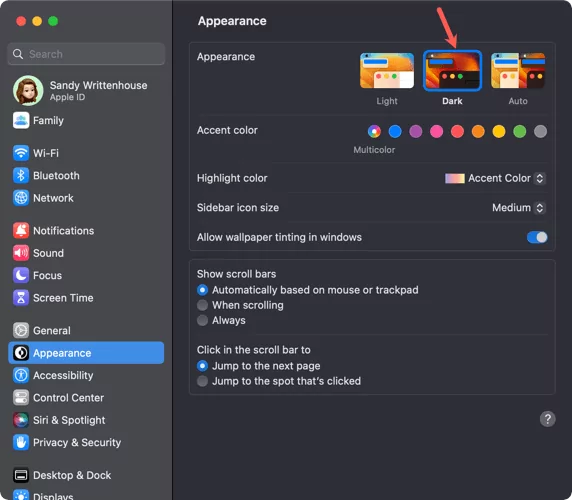The width and height of the screenshot is (572, 500).
Task: Open the Highlight color Accent Color dropdown
Action: pyautogui.click(x=495, y=178)
